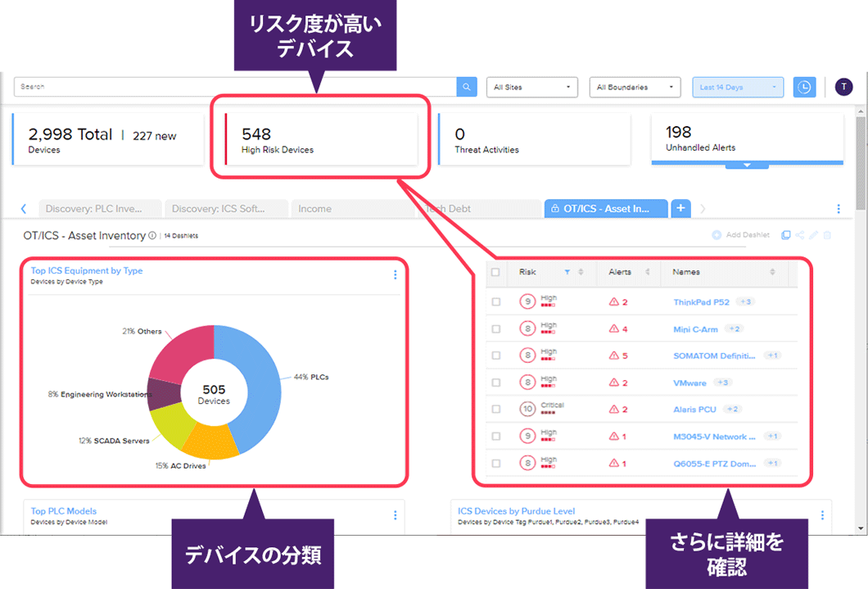Expand the All Boundaries dropdown

(635, 87)
